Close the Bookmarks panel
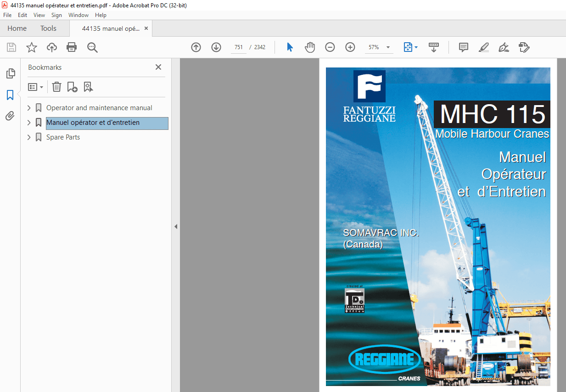This screenshot has width=566, height=392. (x=158, y=67)
